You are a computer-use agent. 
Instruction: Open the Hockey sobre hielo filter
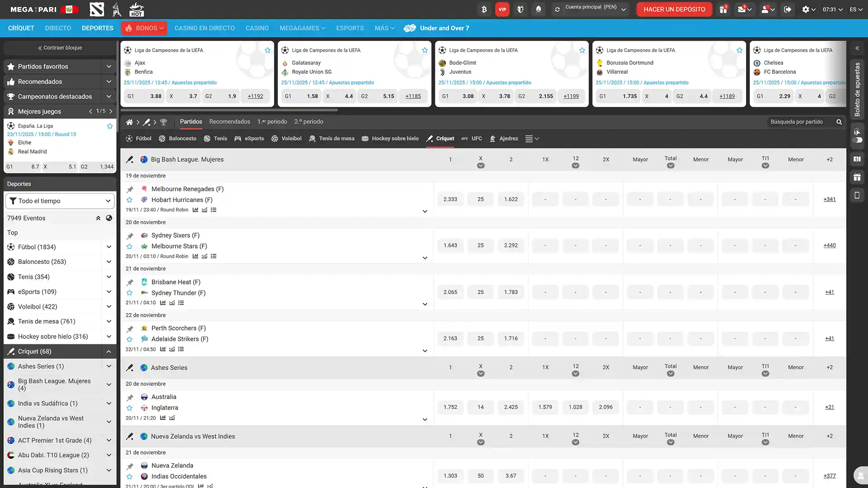390,139
